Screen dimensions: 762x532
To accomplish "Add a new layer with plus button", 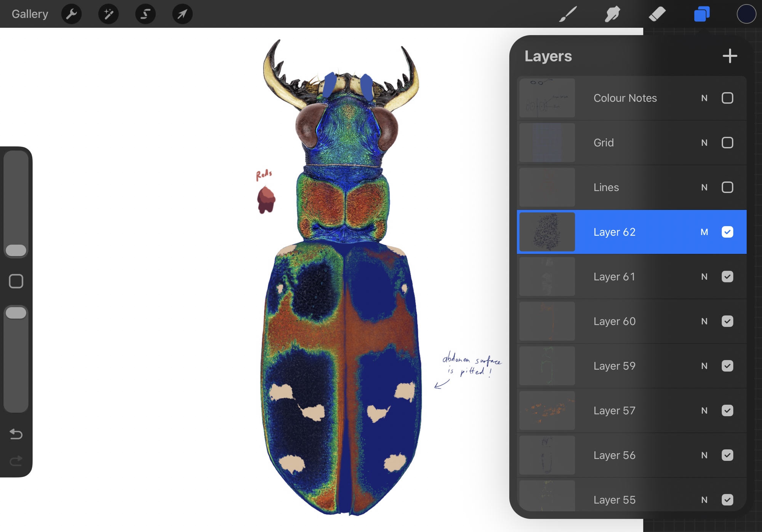I will pos(730,56).
